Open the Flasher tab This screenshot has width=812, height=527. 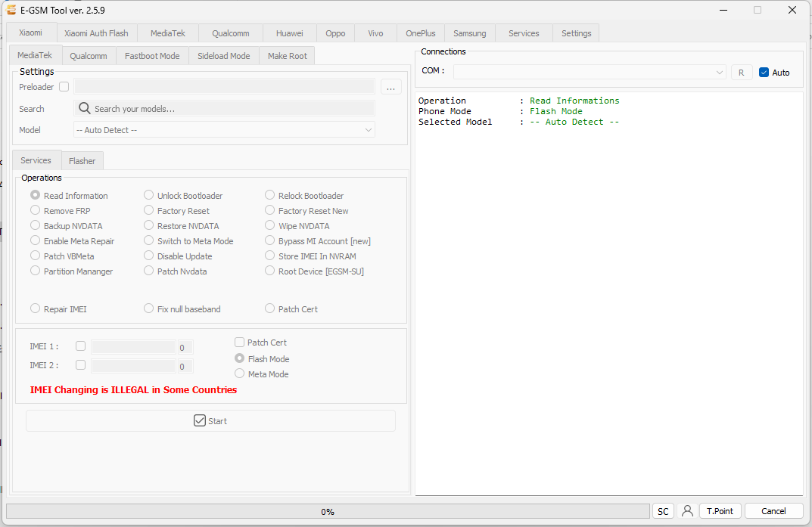(x=82, y=161)
